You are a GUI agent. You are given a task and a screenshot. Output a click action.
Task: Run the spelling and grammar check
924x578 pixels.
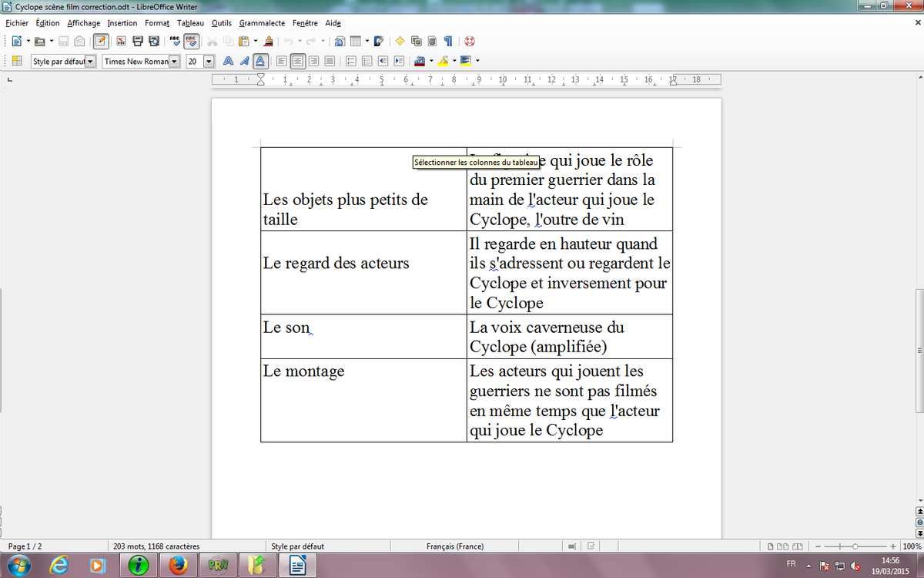175,41
